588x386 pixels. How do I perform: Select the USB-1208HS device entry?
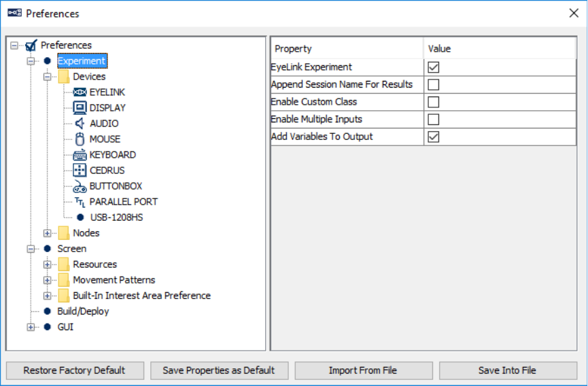tap(116, 217)
